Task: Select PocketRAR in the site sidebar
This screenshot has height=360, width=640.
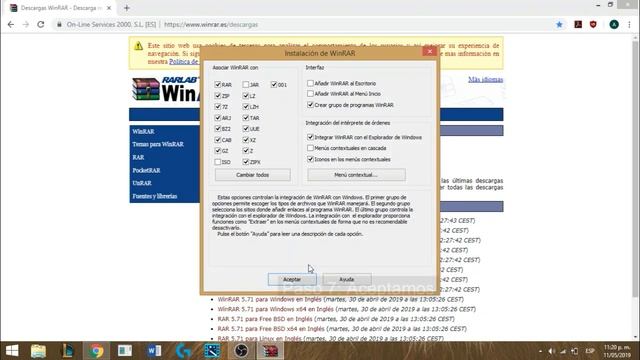Action: pos(146,170)
